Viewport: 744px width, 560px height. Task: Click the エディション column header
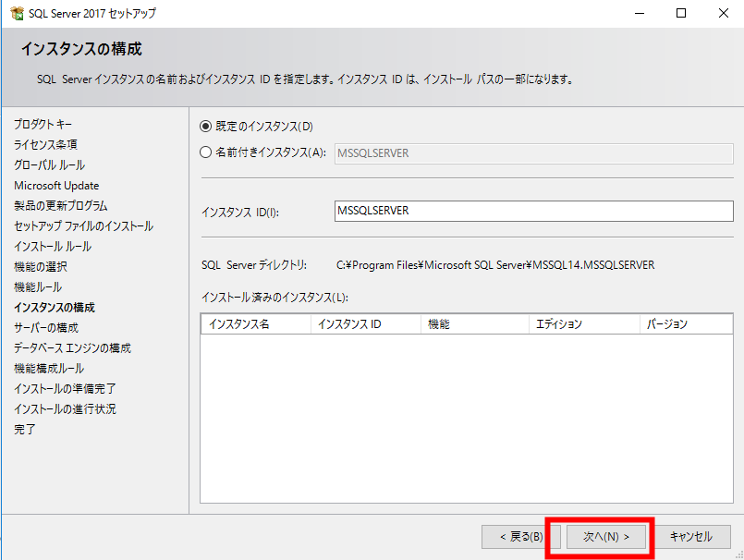pos(584,324)
